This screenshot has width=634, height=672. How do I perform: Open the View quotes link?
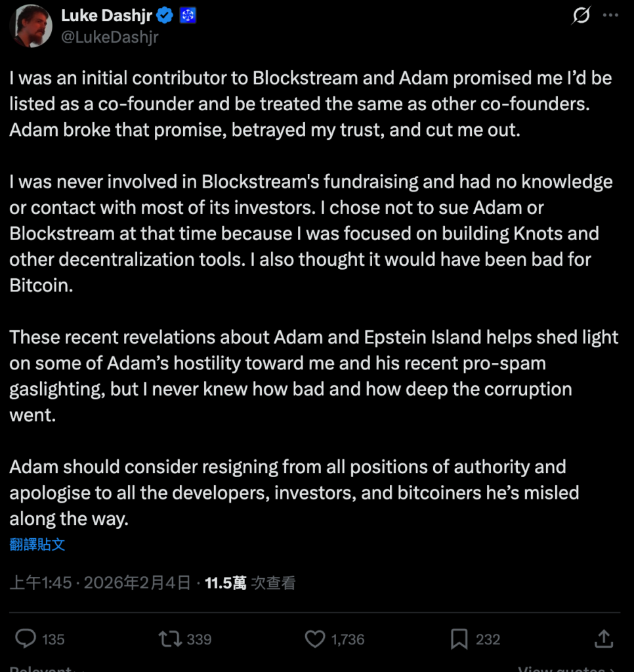click(566, 668)
